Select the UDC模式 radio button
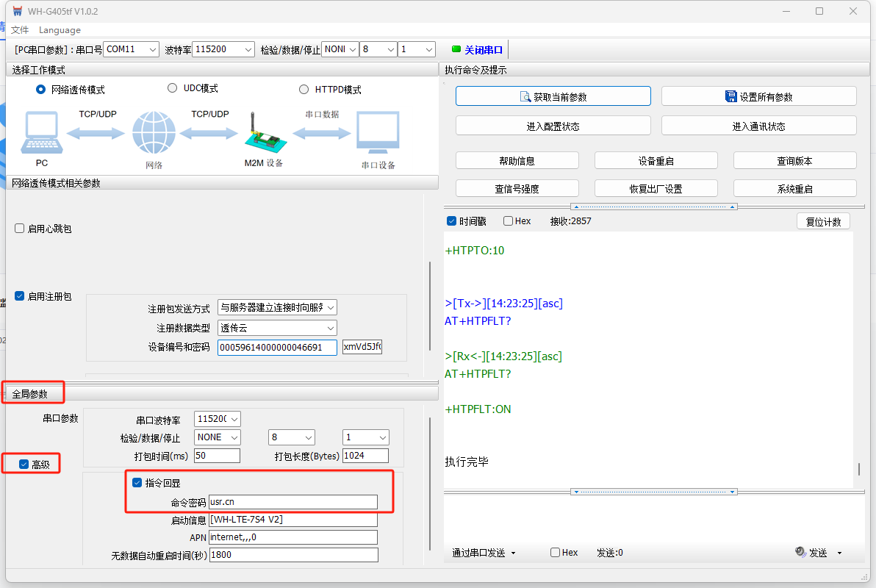This screenshot has height=588, width=876. point(173,88)
